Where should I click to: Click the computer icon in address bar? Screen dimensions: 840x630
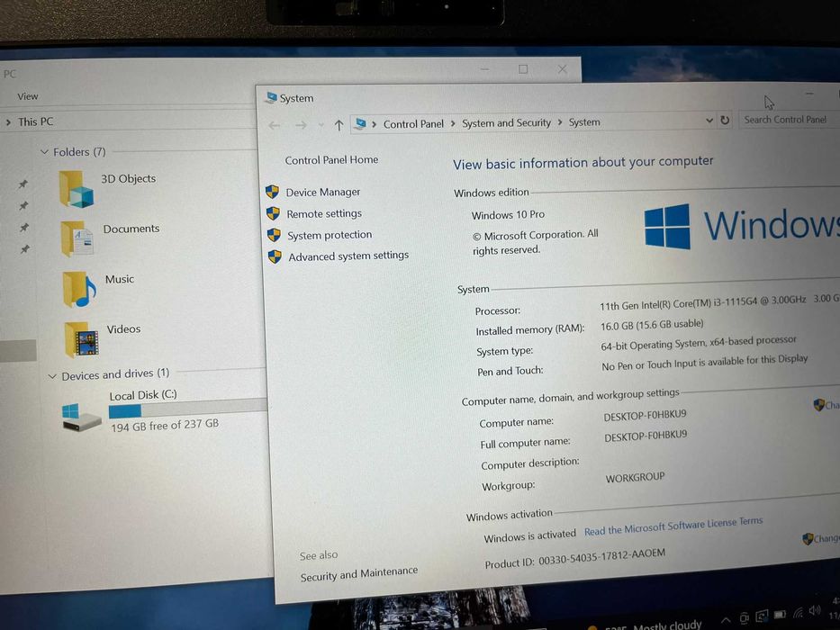coord(360,124)
